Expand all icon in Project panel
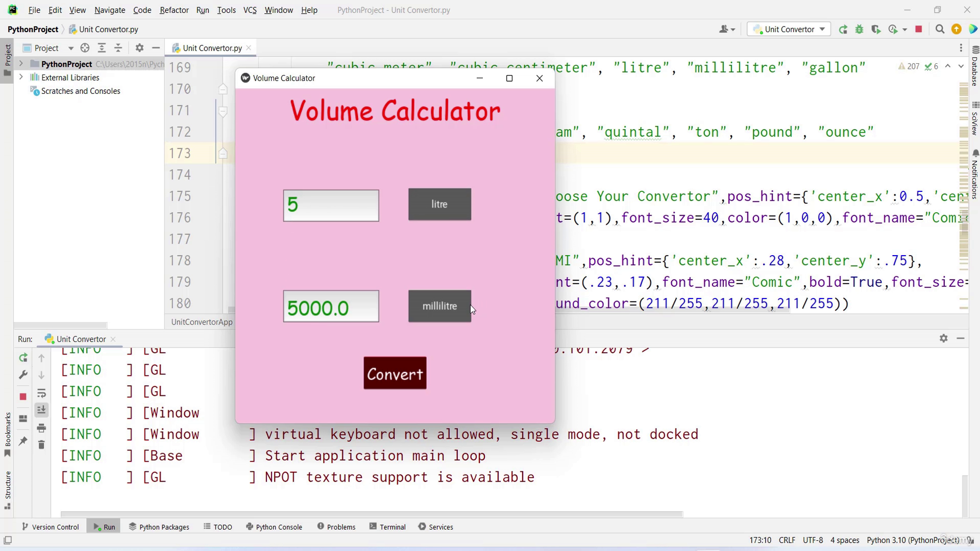Viewport: 980px width, 551px height. [x=102, y=48]
